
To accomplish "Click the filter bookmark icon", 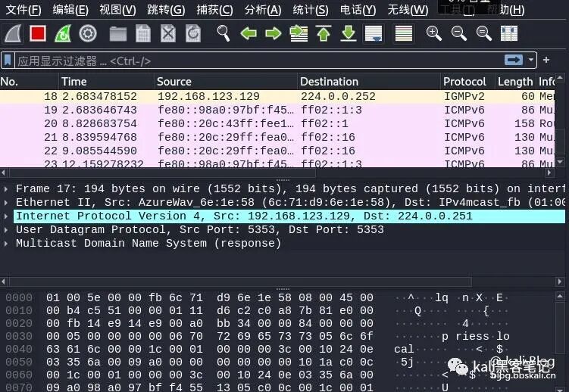I will pyautogui.click(x=8, y=60).
